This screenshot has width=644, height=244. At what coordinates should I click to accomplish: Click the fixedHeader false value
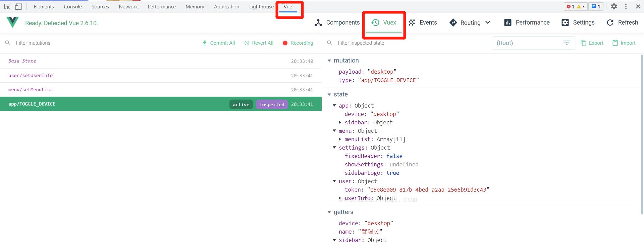(394, 156)
